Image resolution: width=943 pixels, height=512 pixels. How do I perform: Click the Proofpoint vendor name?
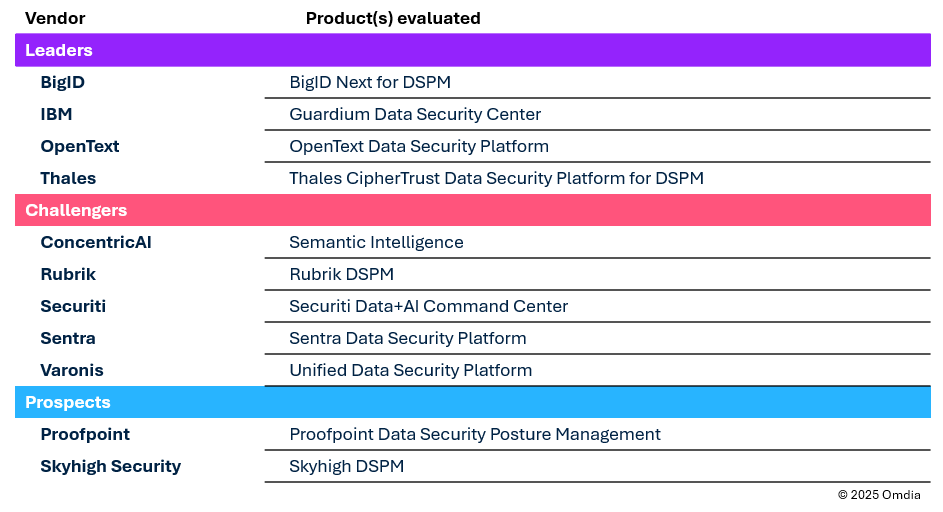[x=85, y=434]
